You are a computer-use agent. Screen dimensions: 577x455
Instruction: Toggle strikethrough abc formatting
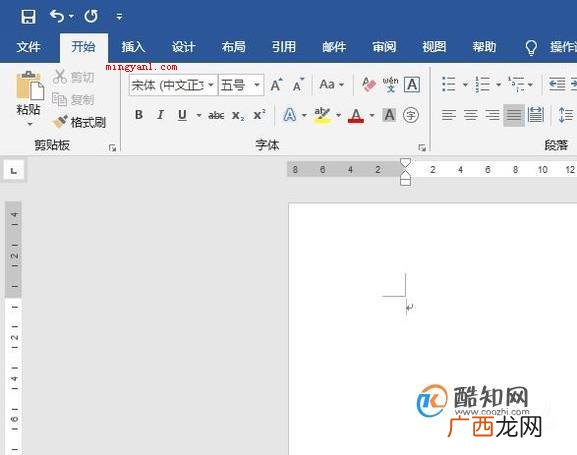pyautogui.click(x=216, y=116)
